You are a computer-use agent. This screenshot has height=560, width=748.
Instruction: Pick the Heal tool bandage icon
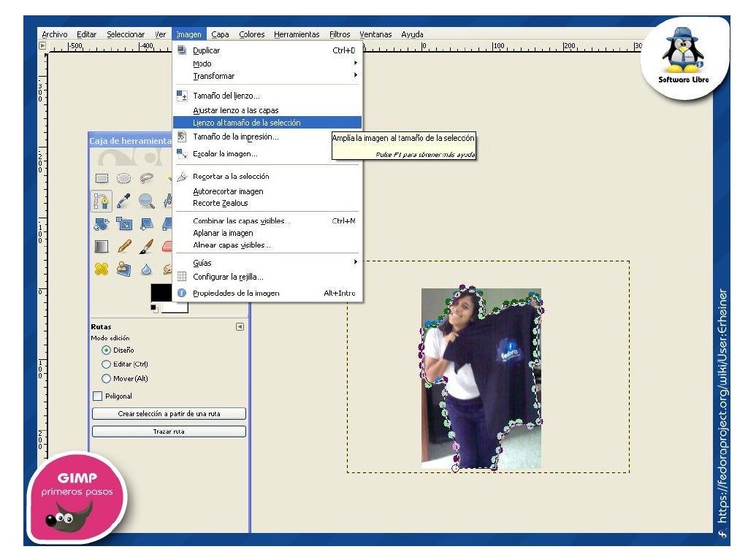(x=102, y=269)
